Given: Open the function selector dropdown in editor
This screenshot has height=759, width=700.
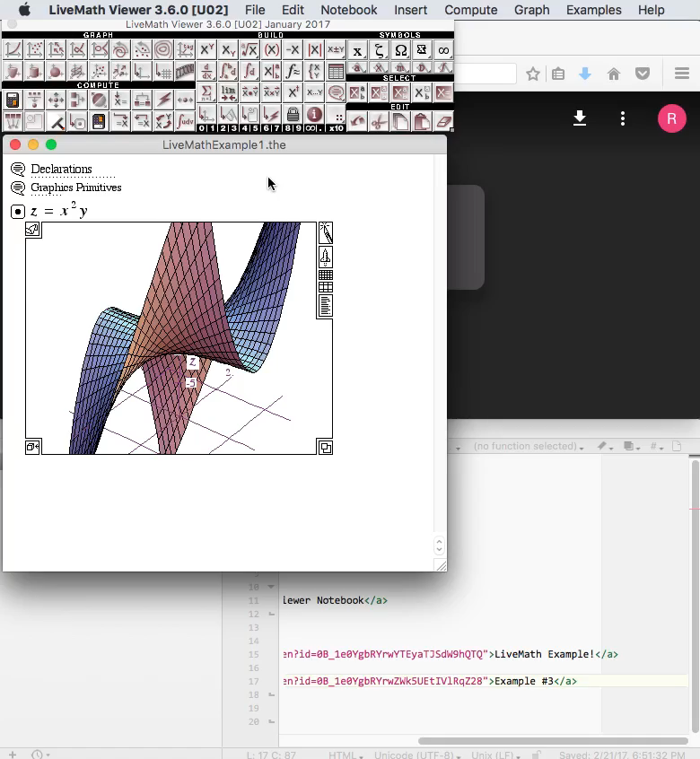Looking at the screenshot, I should click(529, 446).
